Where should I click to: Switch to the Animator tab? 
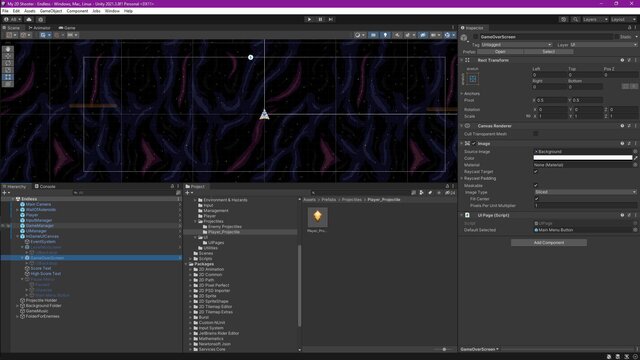click(40, 28)
